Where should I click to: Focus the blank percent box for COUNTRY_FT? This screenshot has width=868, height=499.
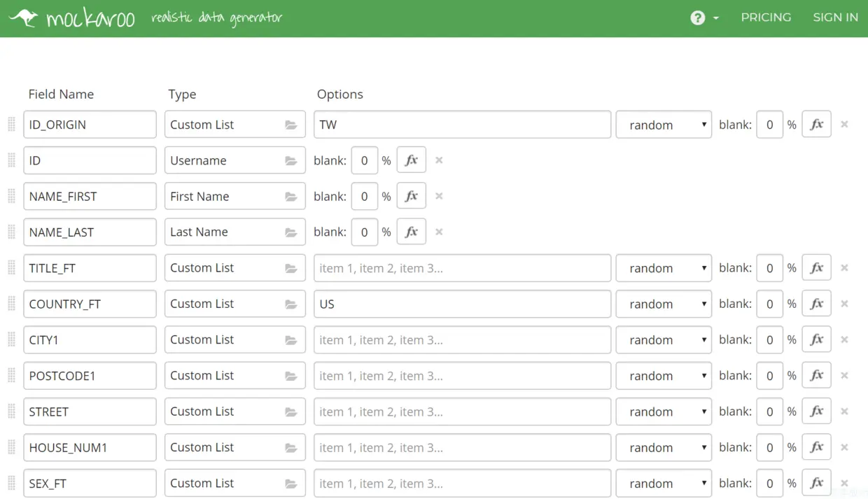[x=769, y=304]
